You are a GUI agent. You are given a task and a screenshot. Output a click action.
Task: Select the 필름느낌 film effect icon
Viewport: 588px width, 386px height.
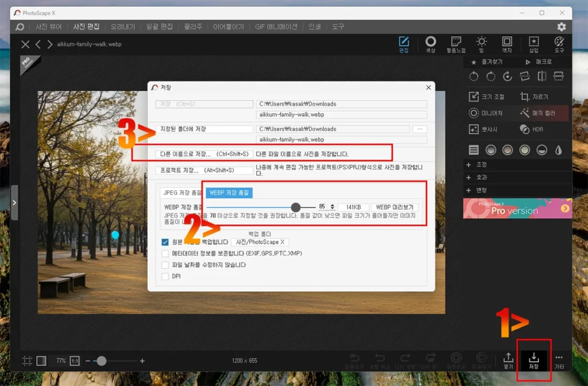[x=457, y=44]
